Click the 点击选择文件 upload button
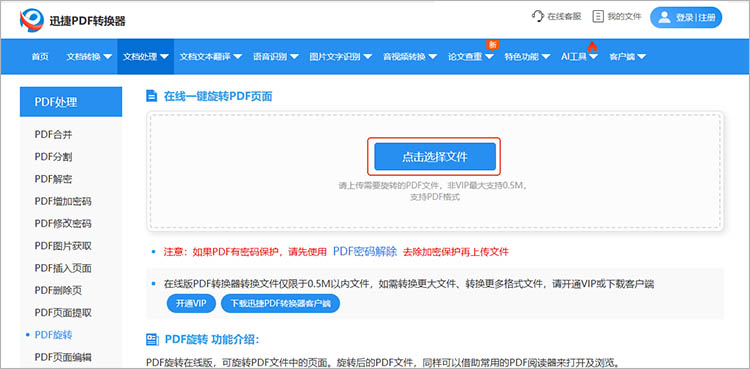The width and height of the screenshot is (750, 369). (x=435, y=157)
